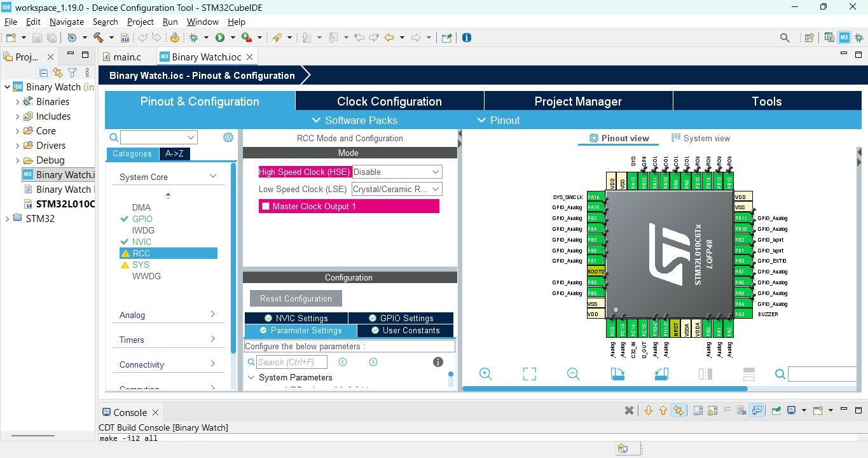Viewport: 868px width, 458px height.
Task: Zoom out on the pinout view
Action: point(574,374)
